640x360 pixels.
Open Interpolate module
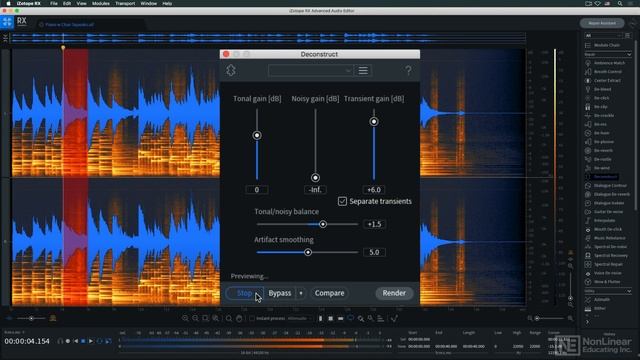600,221
